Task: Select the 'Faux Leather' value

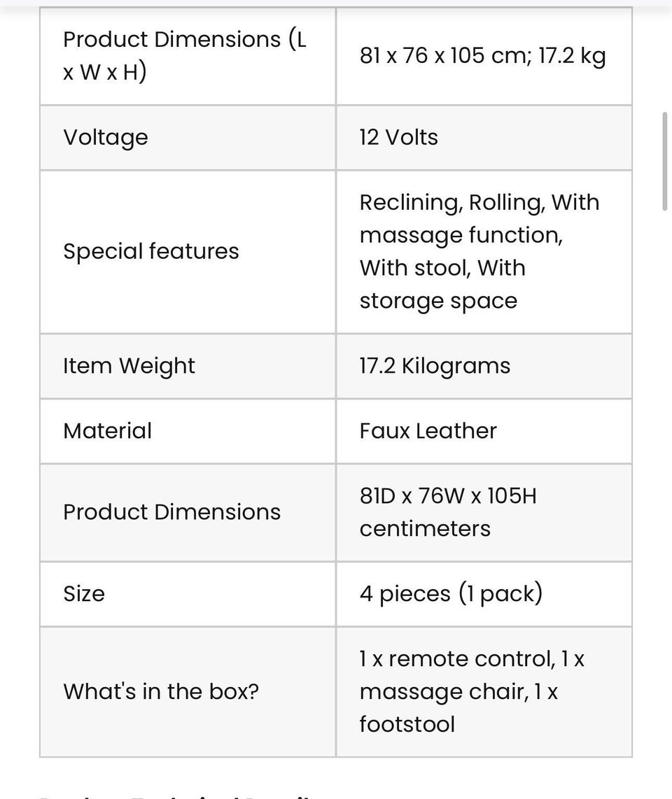Action: 428,431
